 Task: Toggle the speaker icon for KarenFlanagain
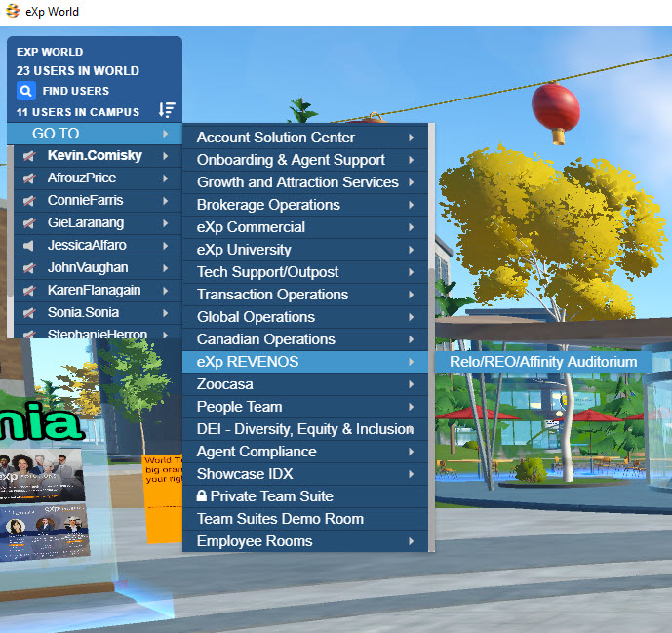(x=29, y=291)
